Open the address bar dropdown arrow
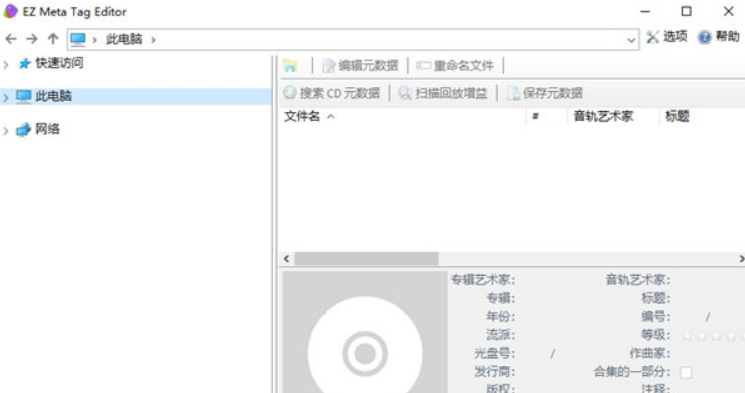 click(631, 40)
